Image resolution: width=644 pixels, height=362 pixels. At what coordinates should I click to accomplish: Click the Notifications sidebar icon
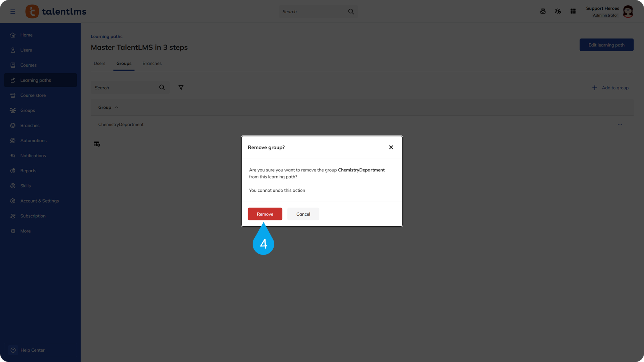pos(13,156)
